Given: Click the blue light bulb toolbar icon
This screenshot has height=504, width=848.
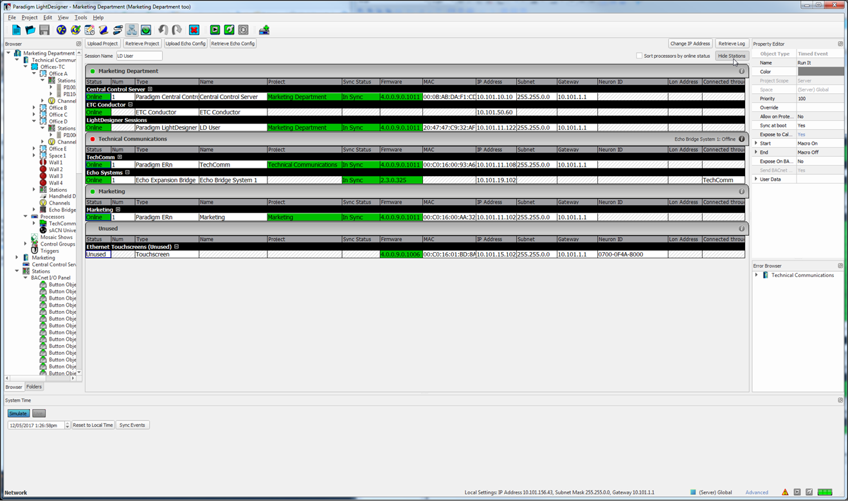Looking at the screenshot, I should [x=62, y=30].
